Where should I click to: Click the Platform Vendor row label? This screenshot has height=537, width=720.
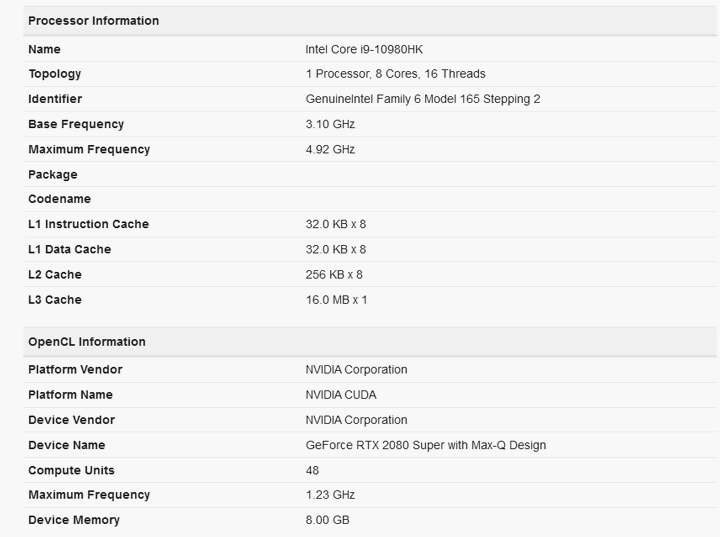[x=75, y=370]
